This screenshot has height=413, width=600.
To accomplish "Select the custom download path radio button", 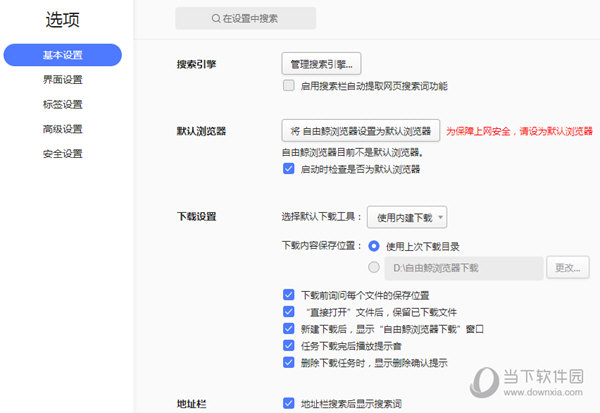I will pos(374,267).
